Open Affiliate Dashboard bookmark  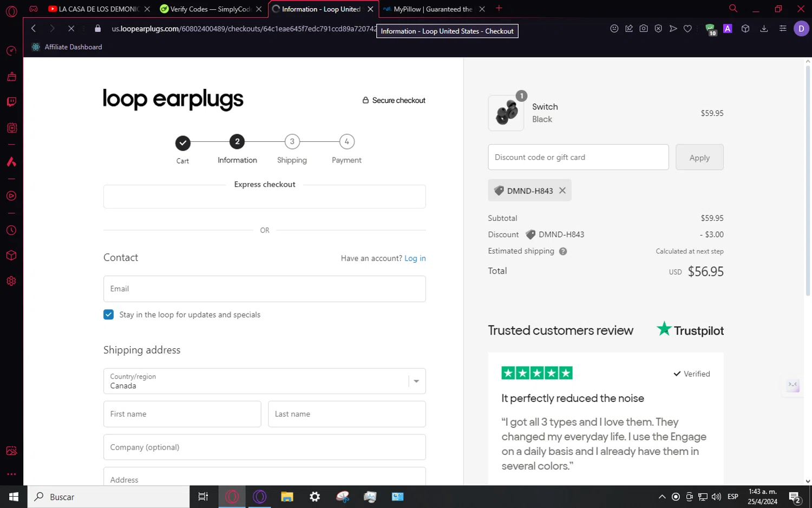[x=67, y=47]
